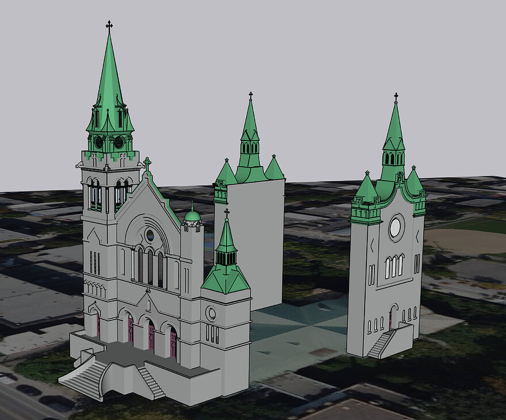This screenshot has height=420, width=506.
Task: Click the small green dome on the church
Action: pos(192,215)
